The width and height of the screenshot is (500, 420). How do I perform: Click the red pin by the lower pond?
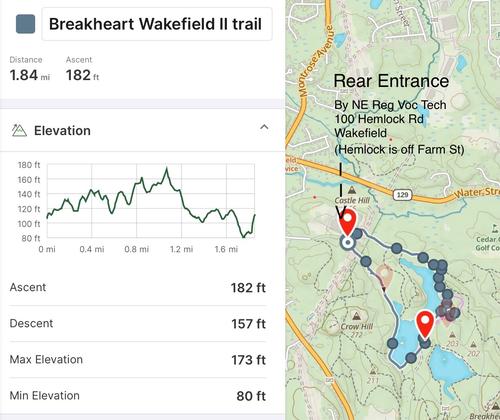(x=425, y=324)
